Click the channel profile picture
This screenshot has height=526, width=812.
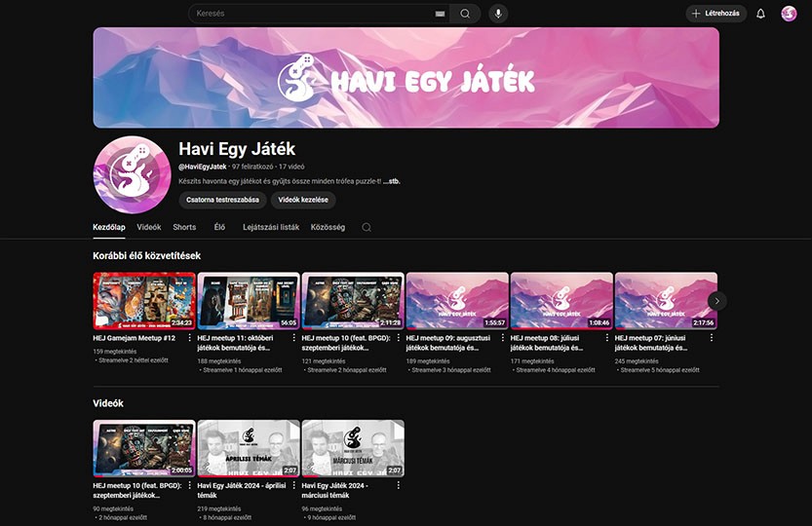coord(132,174)
